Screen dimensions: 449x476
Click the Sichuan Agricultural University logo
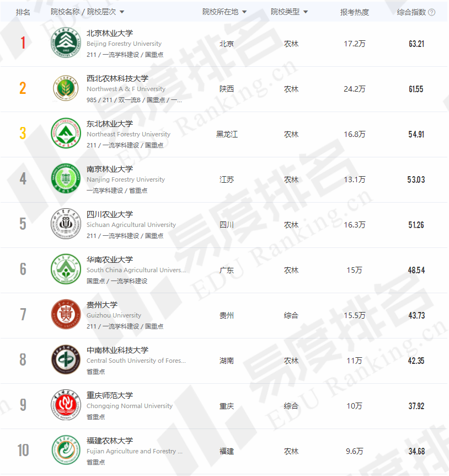pos(66,225)
